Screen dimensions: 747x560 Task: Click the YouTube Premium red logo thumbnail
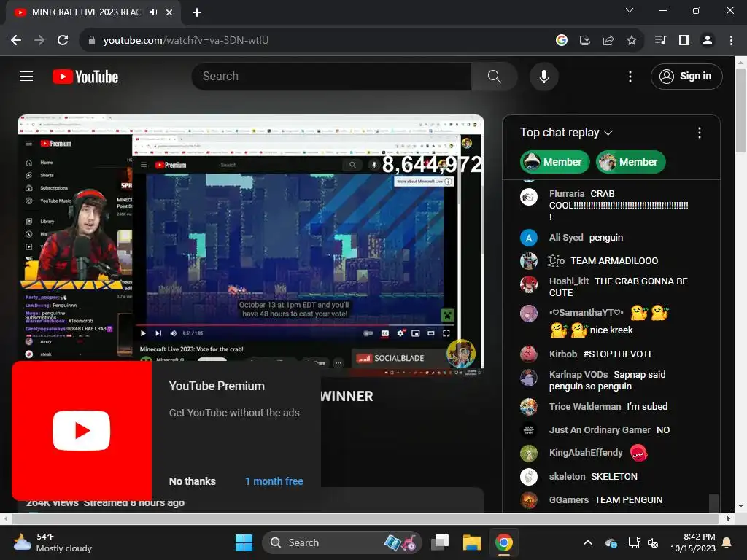click(82, 430)
